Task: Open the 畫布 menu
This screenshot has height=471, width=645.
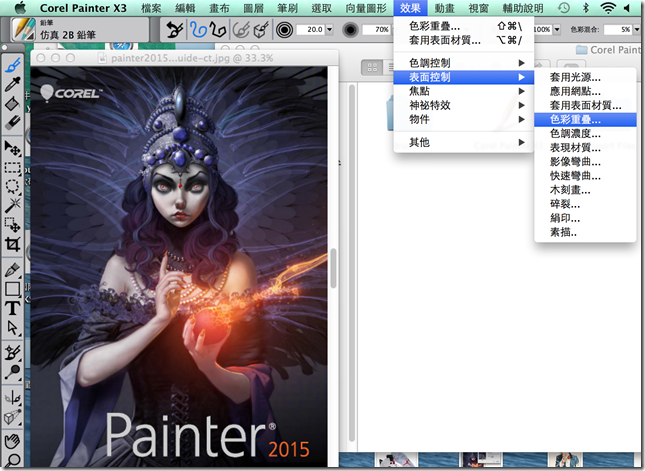Action: click(219, 8)
